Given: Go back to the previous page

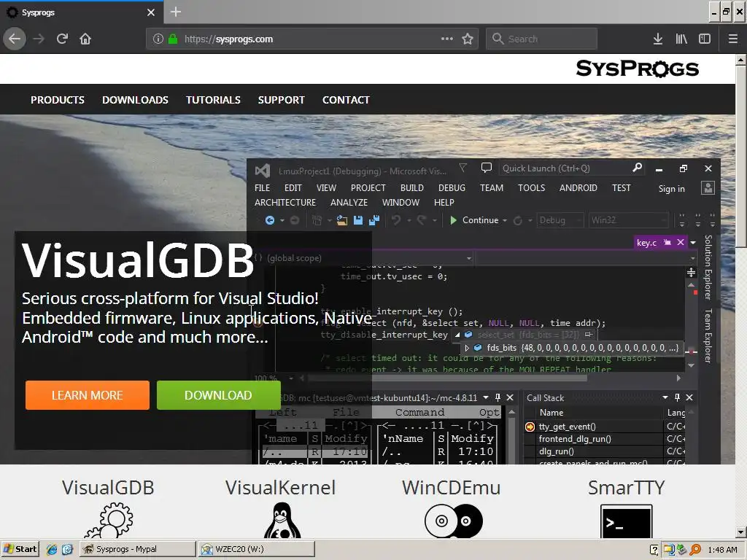Looking at the screenshot, I should pos(15,39).
